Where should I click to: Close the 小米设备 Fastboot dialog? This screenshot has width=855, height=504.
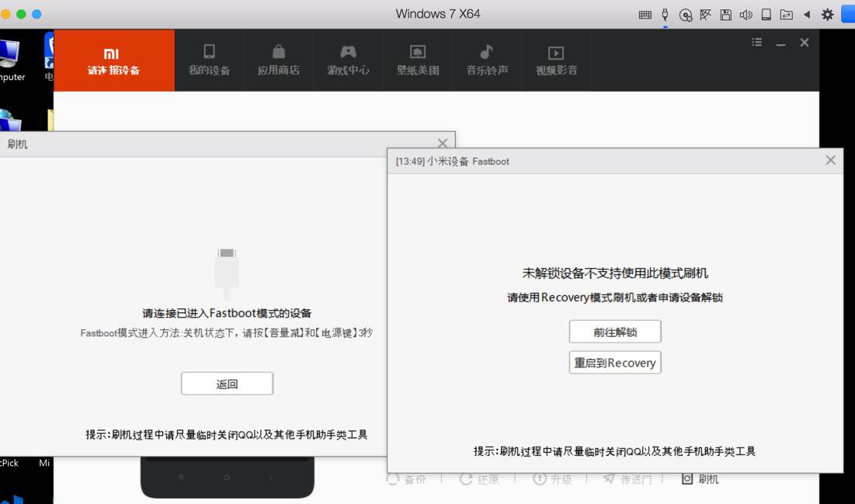pyautogui.click(x=830, y=160)
